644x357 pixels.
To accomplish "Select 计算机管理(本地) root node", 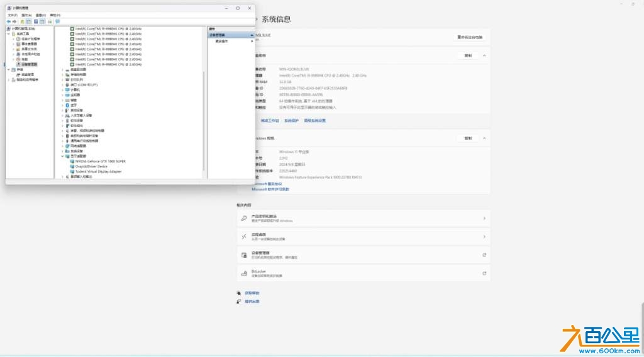I will coord(23,29).
